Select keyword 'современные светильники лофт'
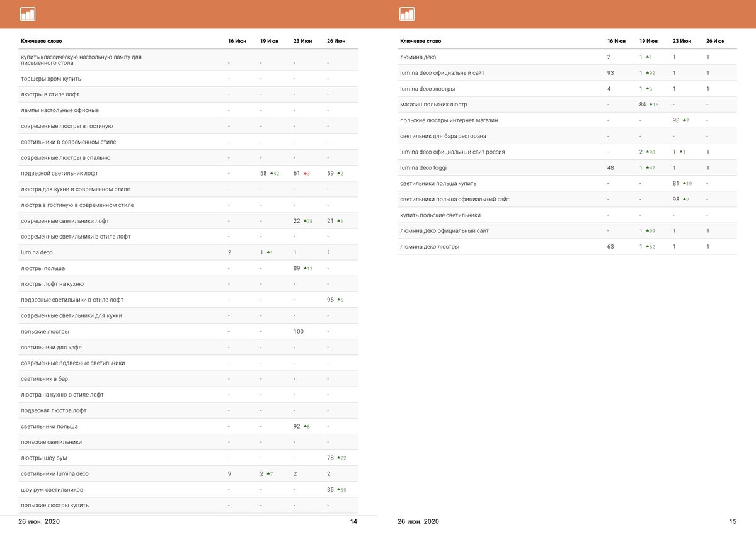Viewport: 756px width, 537px height. click(x=65, y=221)
